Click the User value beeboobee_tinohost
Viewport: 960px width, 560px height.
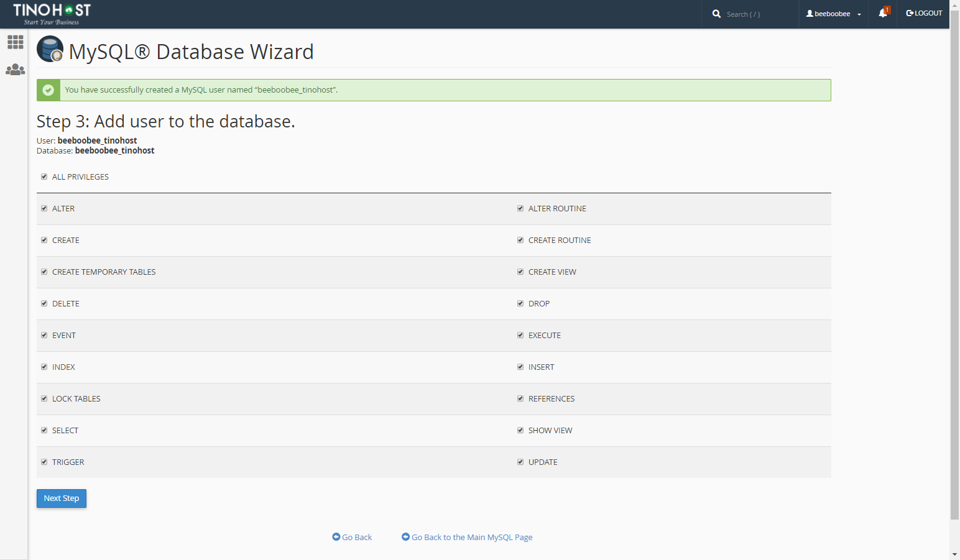[97, 140]
